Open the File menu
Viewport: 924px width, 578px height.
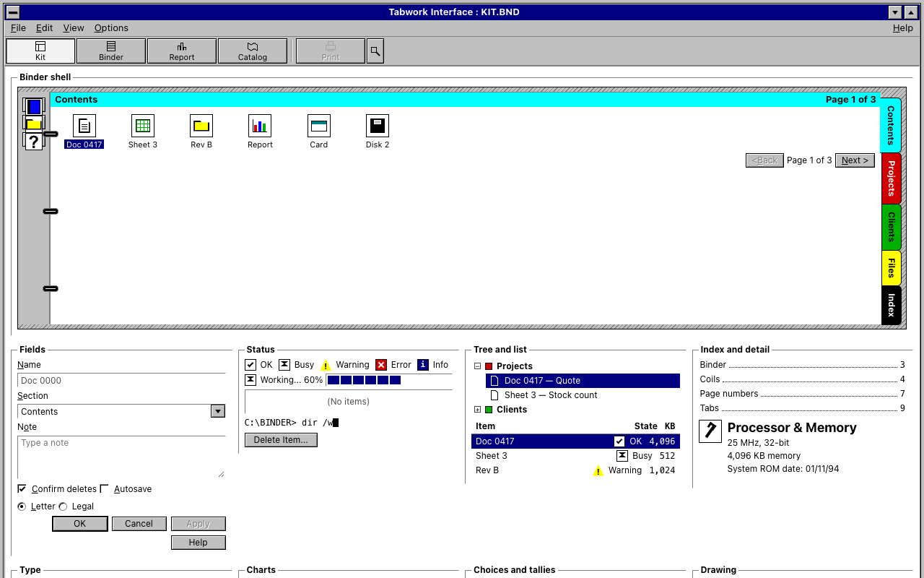coord(18,28)
